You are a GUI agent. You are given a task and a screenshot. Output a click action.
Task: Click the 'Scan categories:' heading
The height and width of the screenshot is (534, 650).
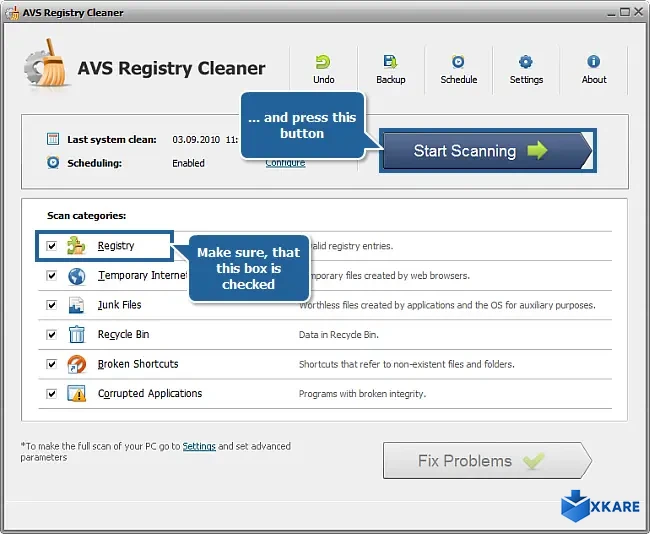pos(87,216)
